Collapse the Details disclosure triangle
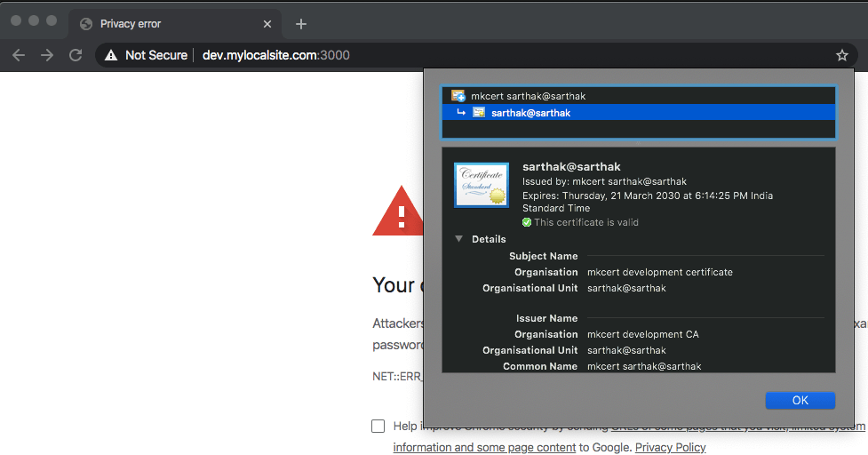868x455 pixels. point(459,238)
